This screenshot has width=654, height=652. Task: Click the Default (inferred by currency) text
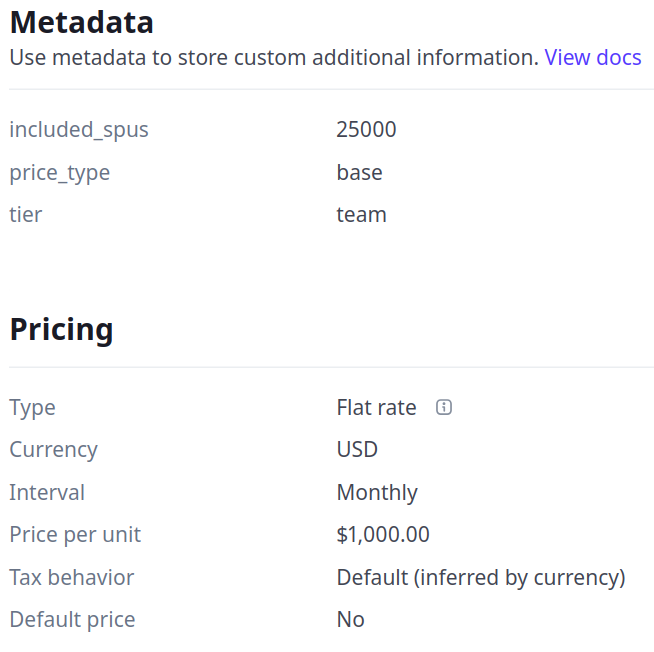click(480, 578)
